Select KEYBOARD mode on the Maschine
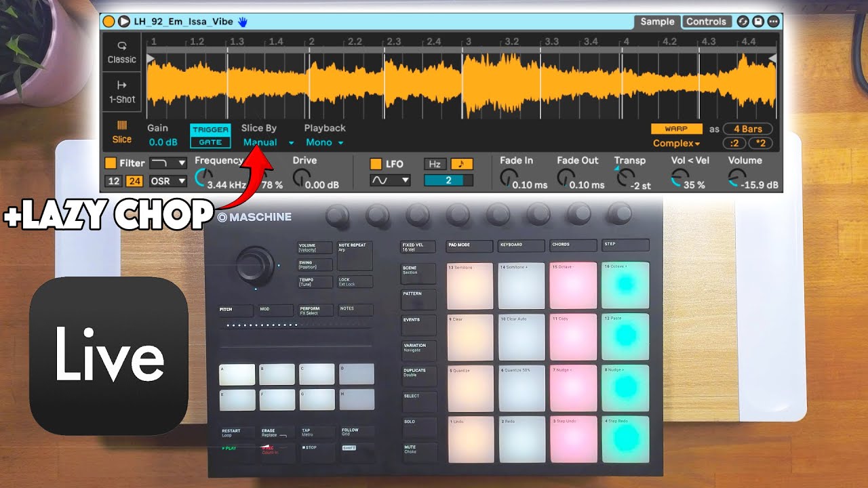868x488 pixels. pos(521,246)
